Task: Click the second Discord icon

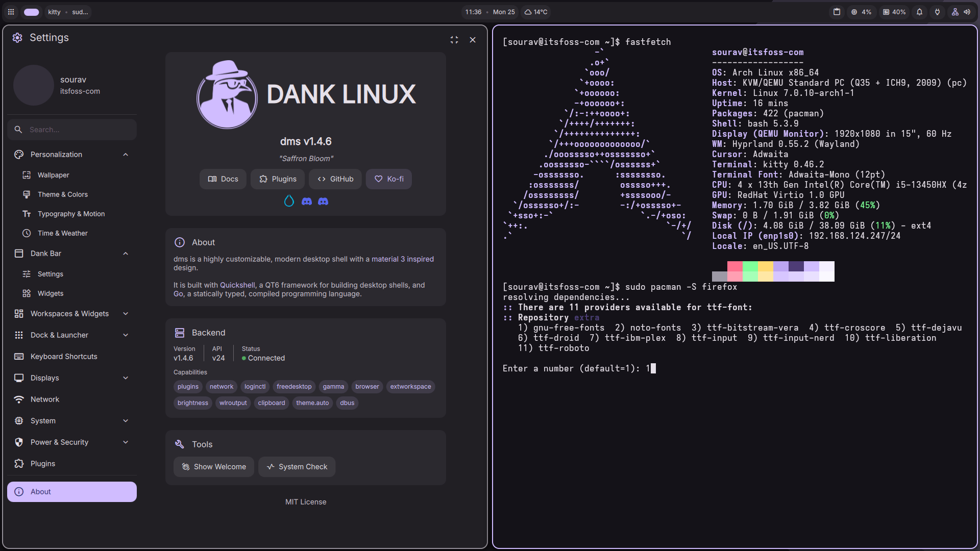Action: [323, 202]
